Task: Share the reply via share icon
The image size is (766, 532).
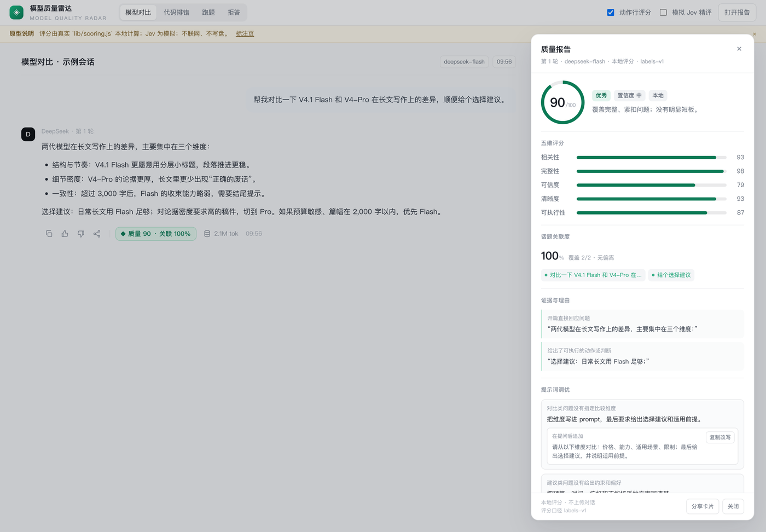Action: point(97,234)
